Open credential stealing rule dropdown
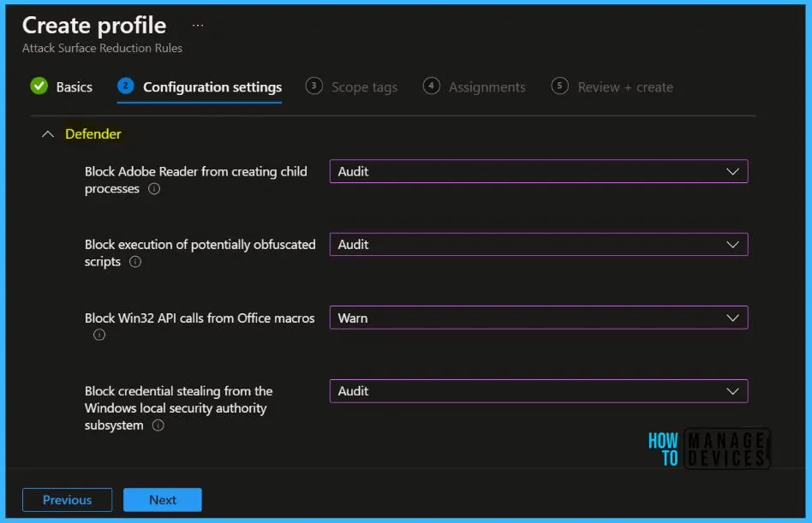 539,391
